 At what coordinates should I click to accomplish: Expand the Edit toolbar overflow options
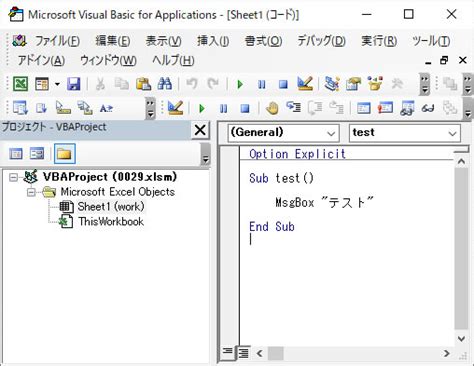click(x=151, y=108)
